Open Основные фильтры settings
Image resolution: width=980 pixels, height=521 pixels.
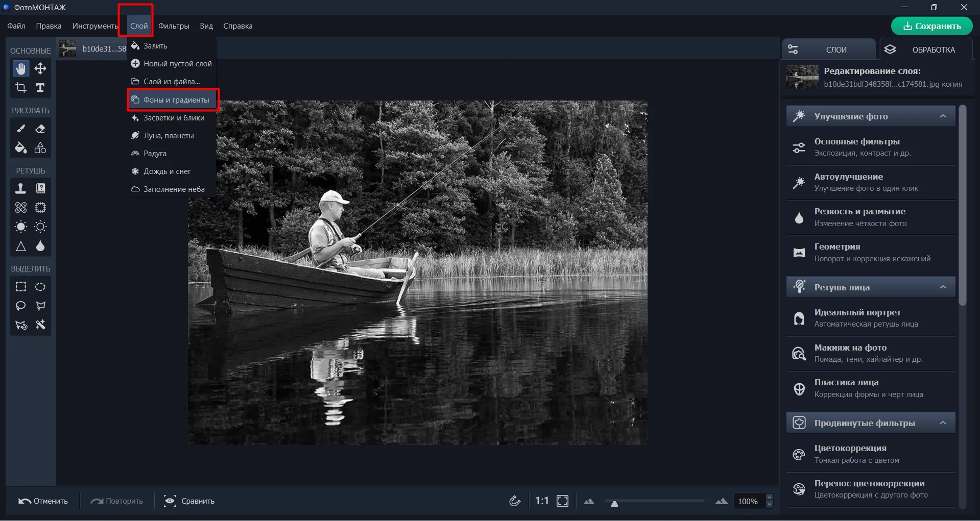(871, 147)
